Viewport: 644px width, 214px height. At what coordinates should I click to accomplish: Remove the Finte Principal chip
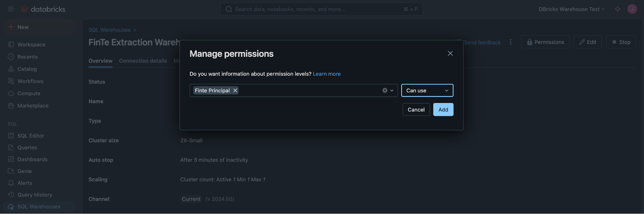tap(235, 91)
